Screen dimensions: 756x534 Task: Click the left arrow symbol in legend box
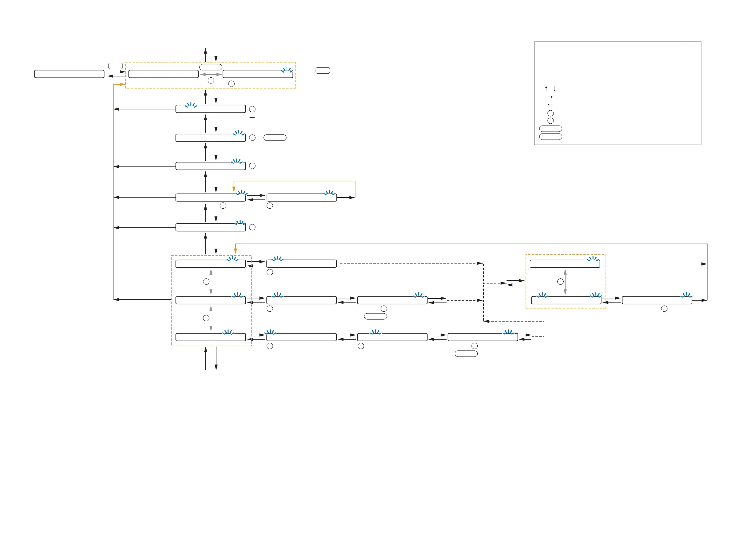pos(550,105)
